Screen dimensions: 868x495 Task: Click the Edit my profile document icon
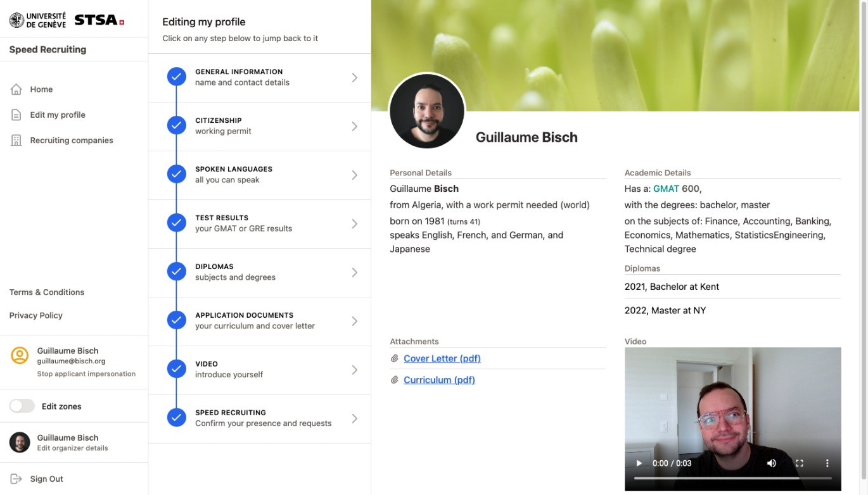pos(16,115)
